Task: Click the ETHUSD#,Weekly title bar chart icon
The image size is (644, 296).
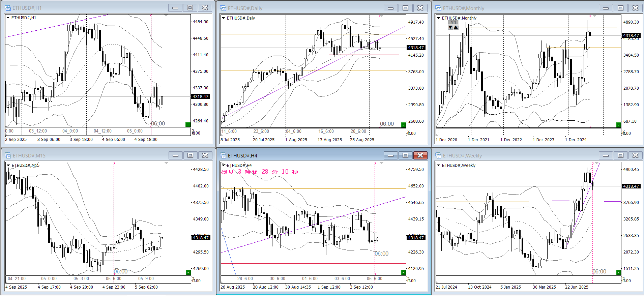Action: 438,155
